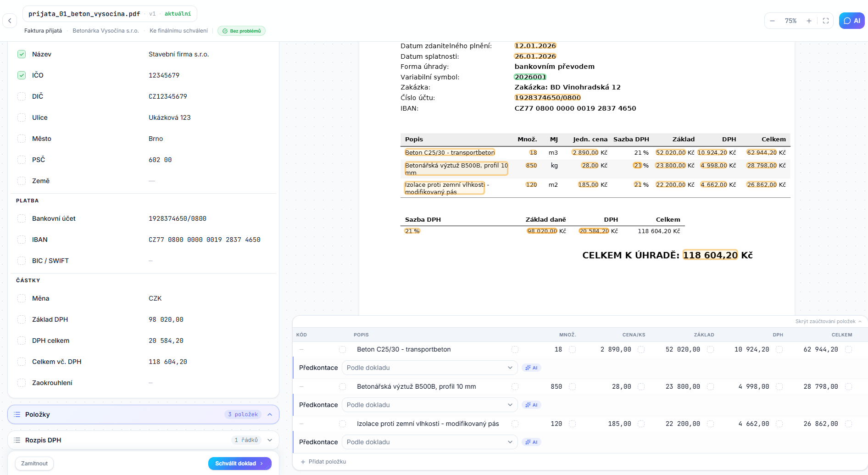Click the IČO value 12345679
The width and height of the screenshot is (868, 475).
(164, 75)
